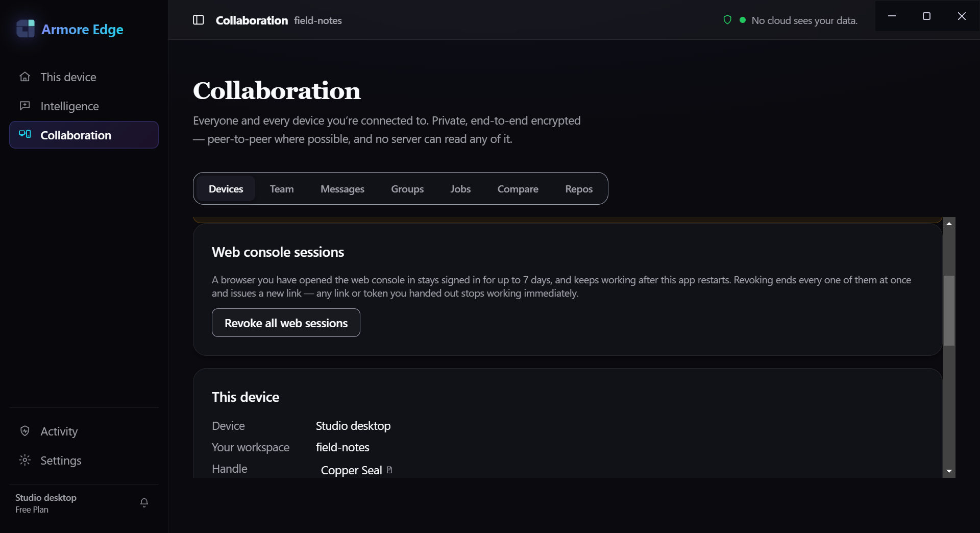Screen dimensions: 980x533
Task: Maximize the application window
Action: [x=926, y=16]
